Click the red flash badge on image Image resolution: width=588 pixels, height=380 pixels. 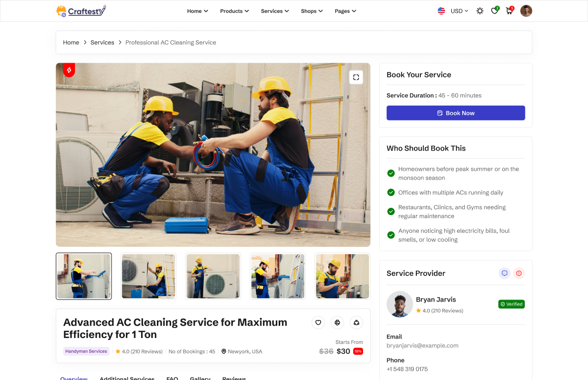coord(69,70)
